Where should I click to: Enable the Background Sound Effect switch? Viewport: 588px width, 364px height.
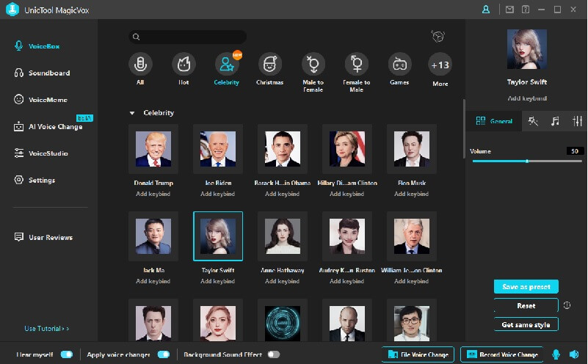pos(273,354)
